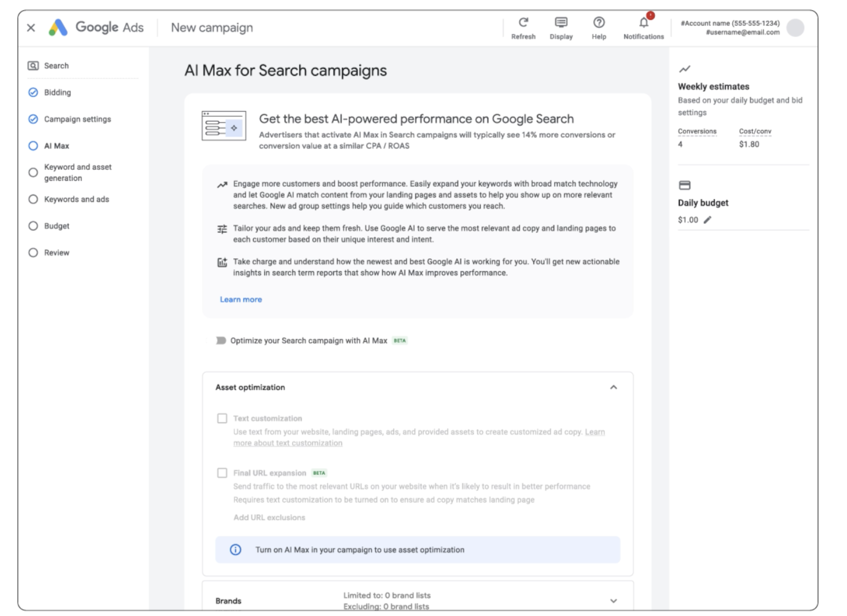The image size is (847, 616).
Task: Open the Review step
Action: click(49, 252)
